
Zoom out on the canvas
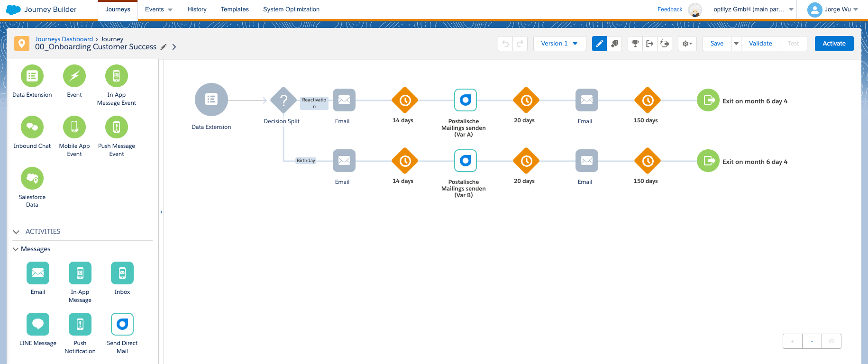tap(812, 341)
